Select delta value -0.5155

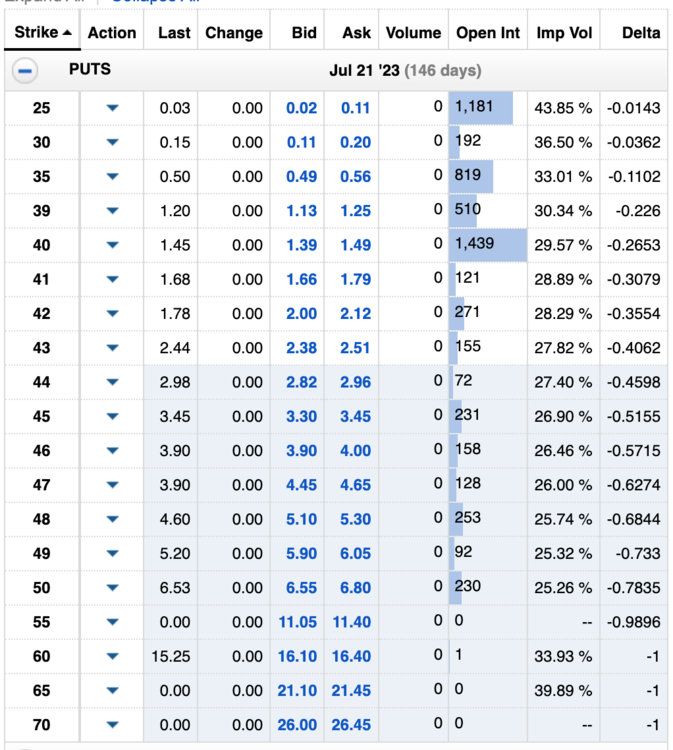coord(634,417)
